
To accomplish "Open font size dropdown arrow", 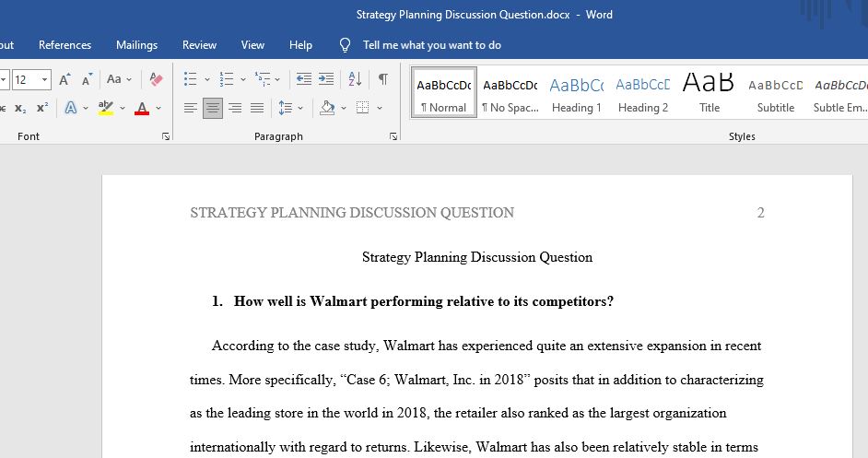I will [45, 80].
